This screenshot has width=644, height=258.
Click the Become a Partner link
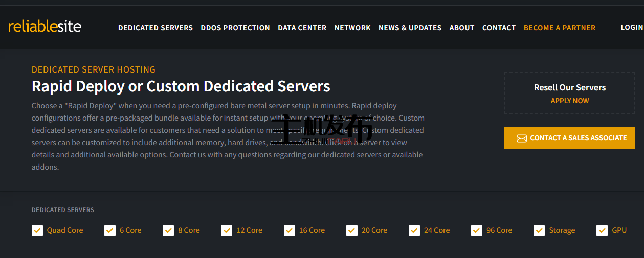(560, 28)
